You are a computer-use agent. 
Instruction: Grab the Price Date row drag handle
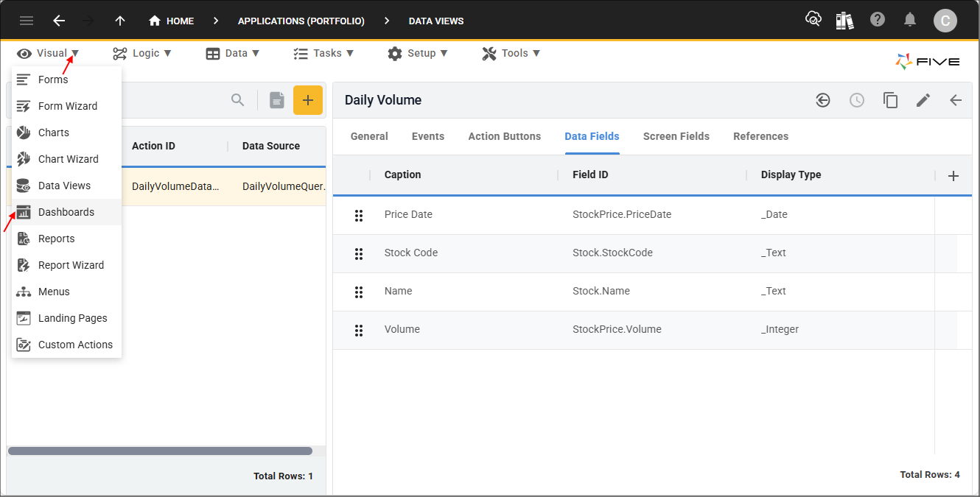[x=359, y=215]
